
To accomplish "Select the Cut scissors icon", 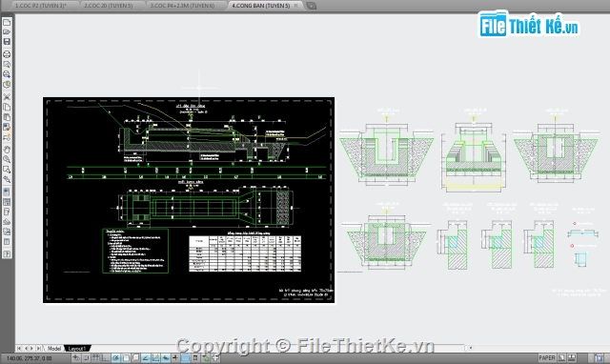I will pos(7,96).
